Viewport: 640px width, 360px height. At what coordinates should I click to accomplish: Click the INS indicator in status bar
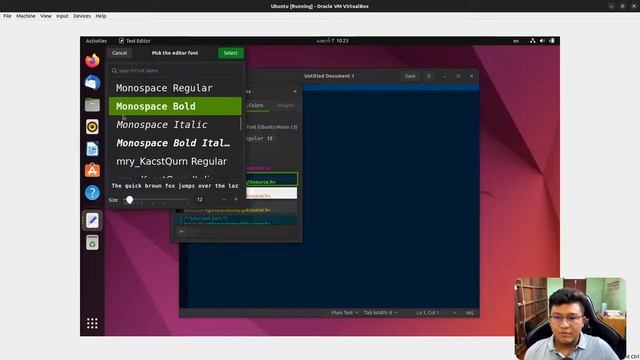(470, 313)
